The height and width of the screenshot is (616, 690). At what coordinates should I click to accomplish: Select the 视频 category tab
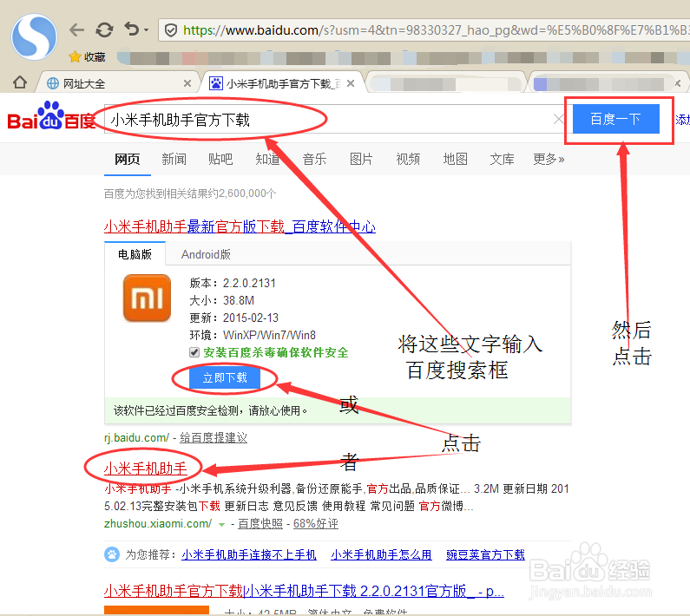(x=408, y=159)
